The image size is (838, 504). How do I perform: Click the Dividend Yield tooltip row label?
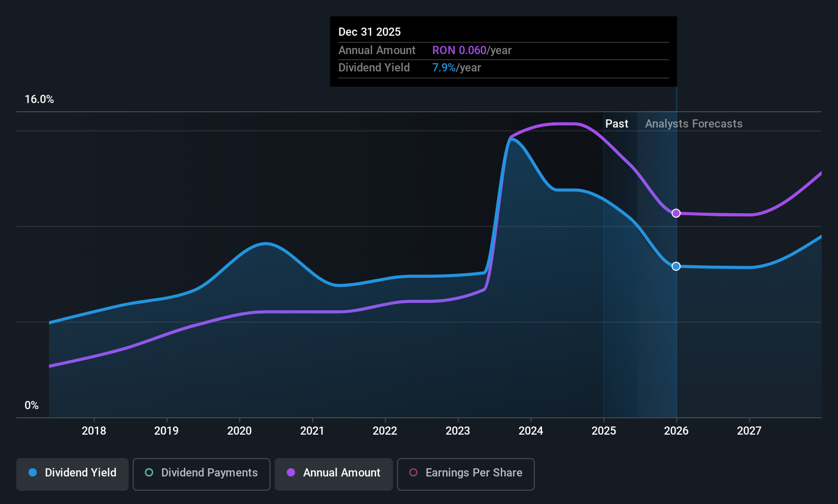[x=374, y=68]
